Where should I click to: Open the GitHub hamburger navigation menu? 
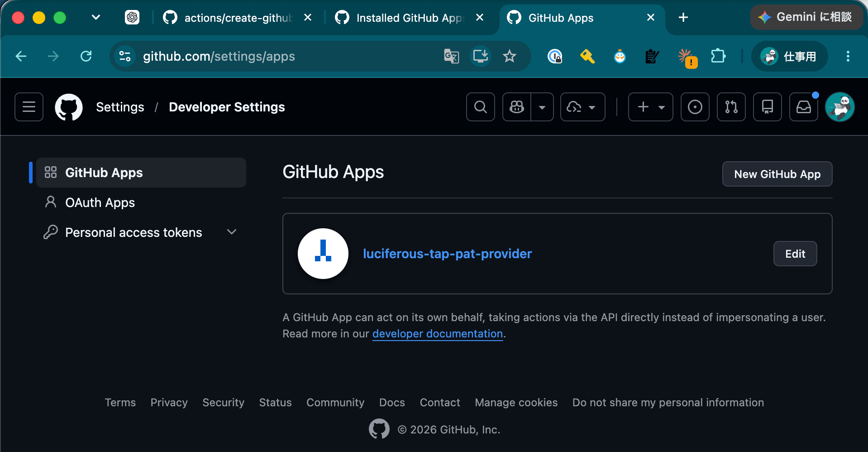[29, 107]
